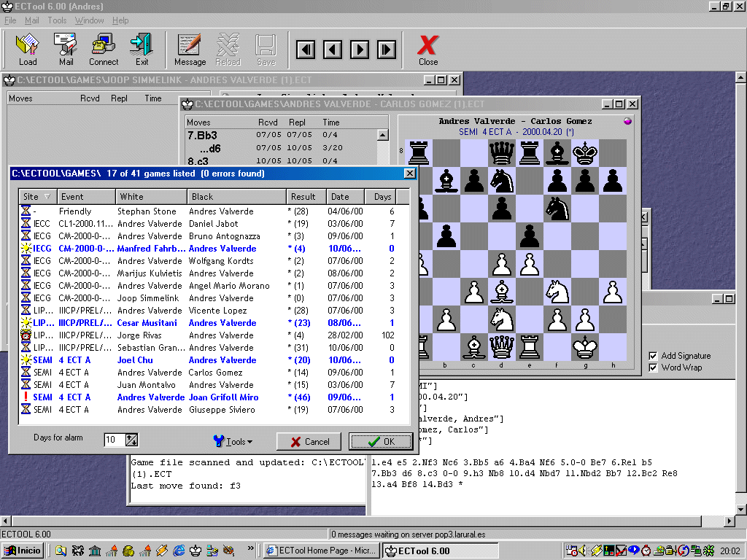Open the Tools menu in the menu bar

pyautogui.click(x=57, y=20)
